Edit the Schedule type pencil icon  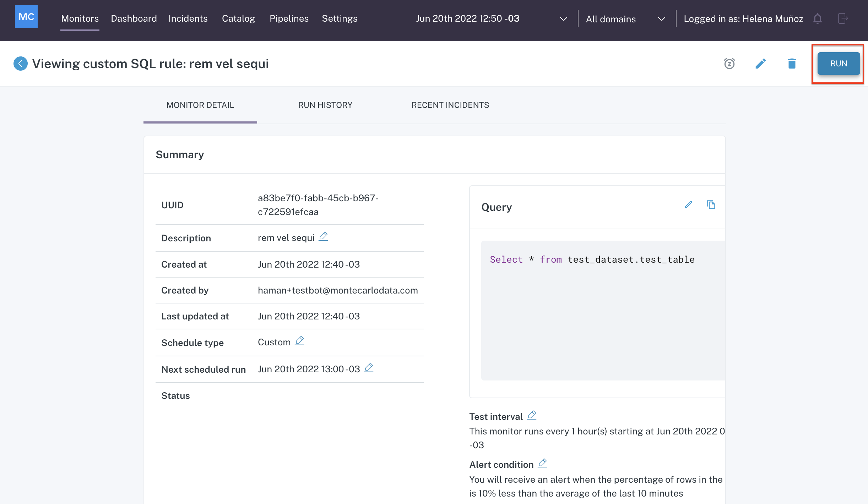pos(299,341)
